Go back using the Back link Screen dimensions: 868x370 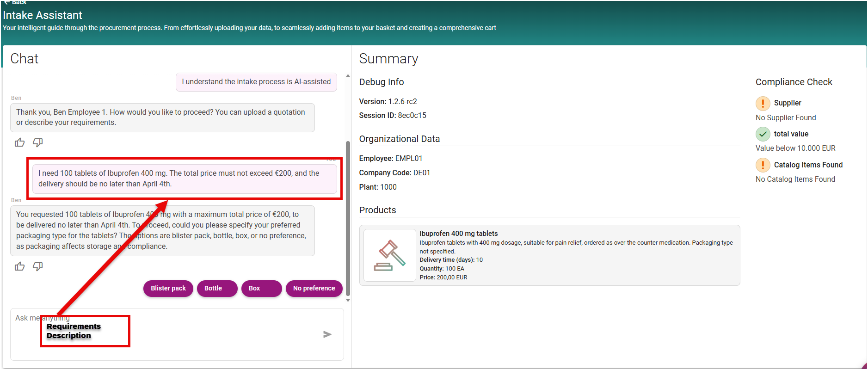tap(16, 2)
